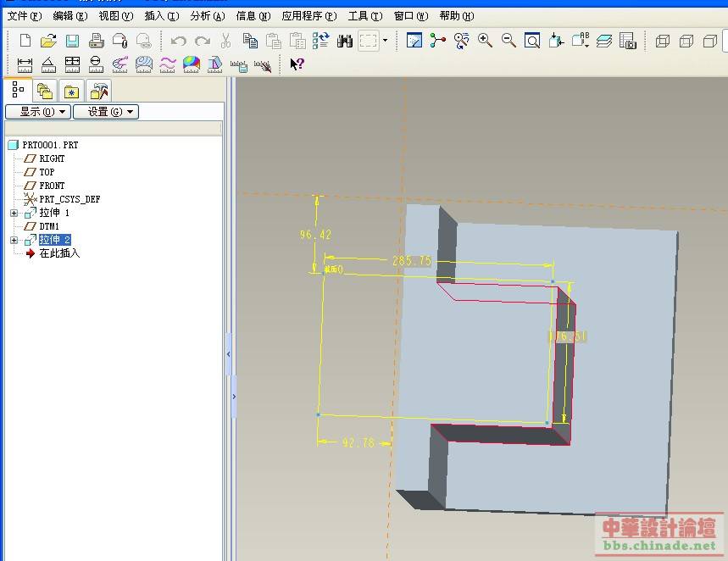Click the Zoom Out magnifier icon
Viewport: 728px width, 561px height.
coord(508,41)
